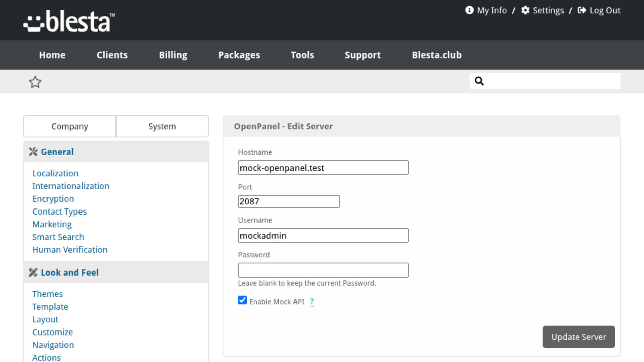Image resolution: width=644 pixels, height=362 pixels.
Task: Focus the Hostname input field
Action: coord(323,168)
